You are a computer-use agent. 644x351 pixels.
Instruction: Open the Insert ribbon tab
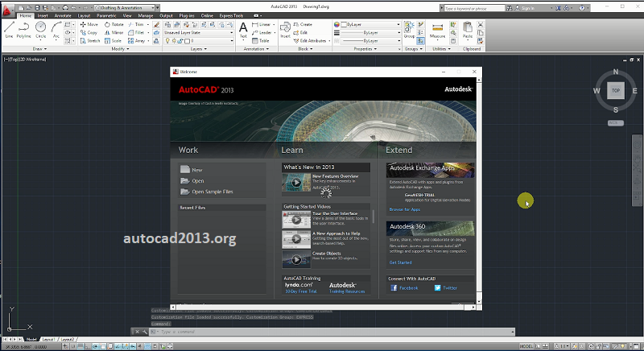coord(43,15)
